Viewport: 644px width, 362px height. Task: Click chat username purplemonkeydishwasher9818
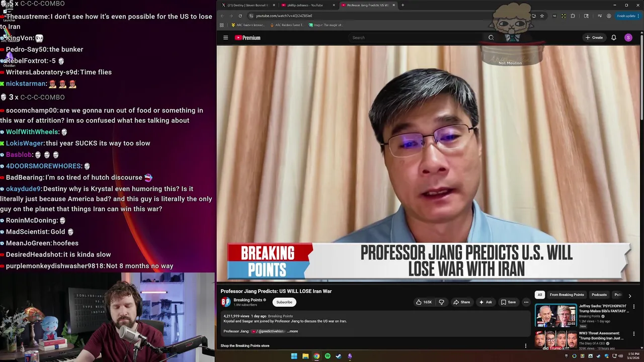(55, 265)
